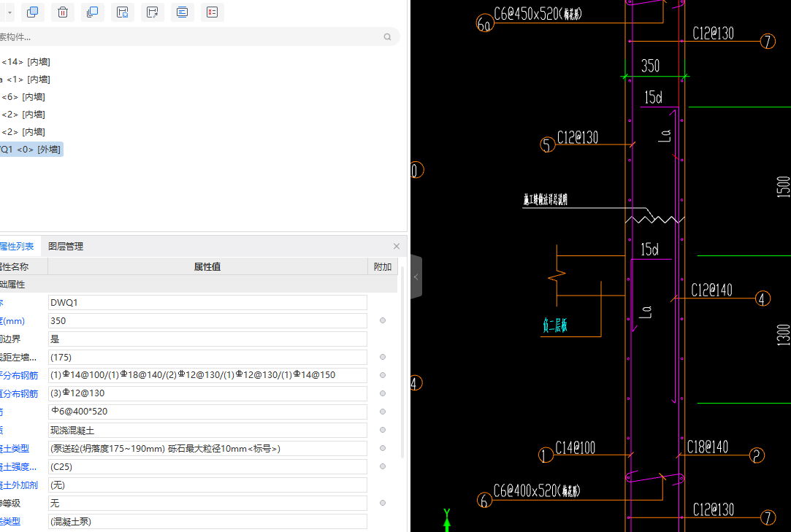Viewport: 791px width, 532px height.
Task: Select the <14> [内墙] component row
Action: 26,62
